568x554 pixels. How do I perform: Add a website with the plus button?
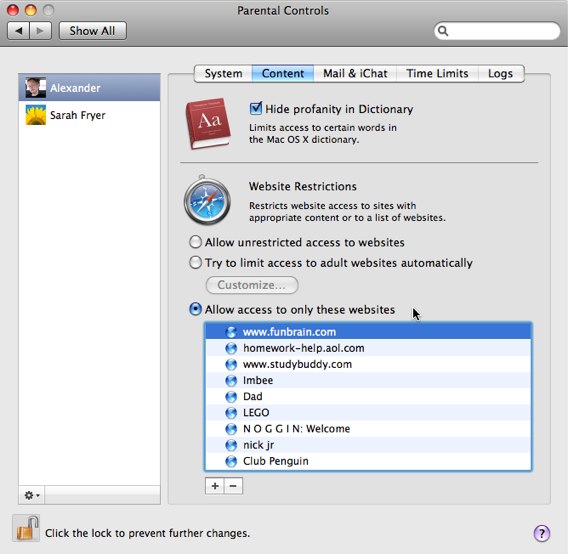[215, 486]
